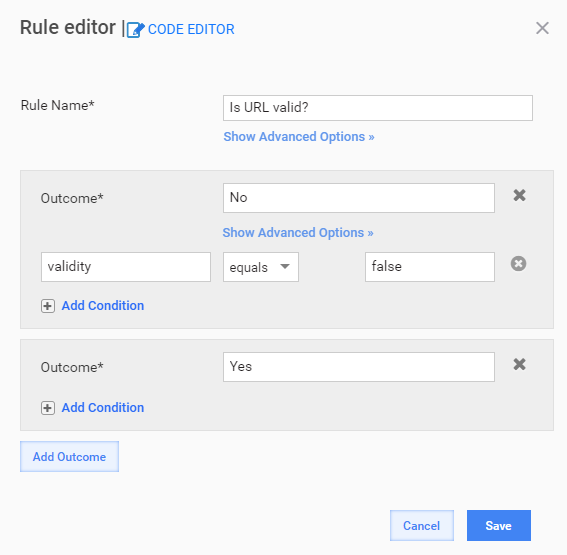
Task: Click the Add Outcome button
Action: tap(69, 456)
